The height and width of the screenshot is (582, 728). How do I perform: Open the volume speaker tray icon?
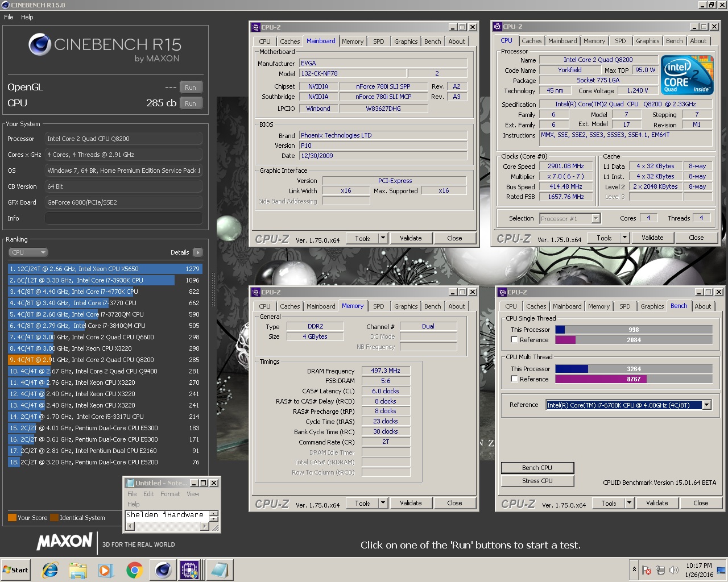[674, 570]
